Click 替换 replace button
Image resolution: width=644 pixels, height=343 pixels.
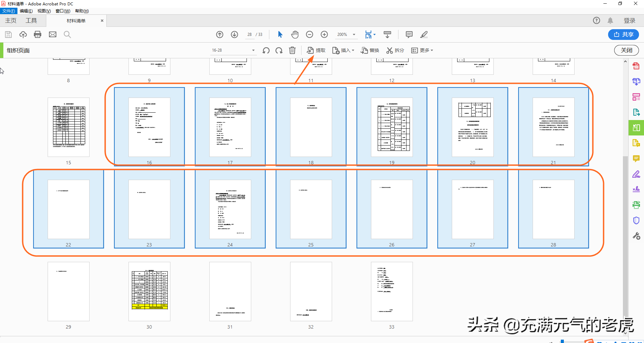[x=370, y=50]
